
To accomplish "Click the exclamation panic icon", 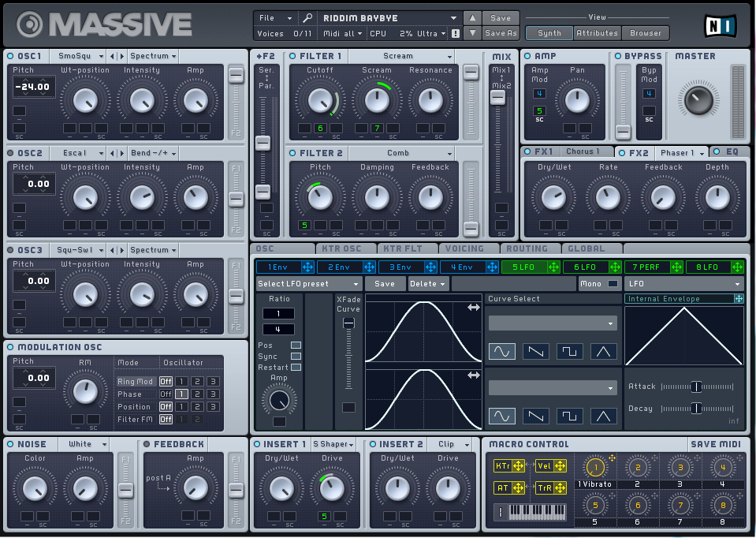I will pyautogui.click(x=456, y=33).
